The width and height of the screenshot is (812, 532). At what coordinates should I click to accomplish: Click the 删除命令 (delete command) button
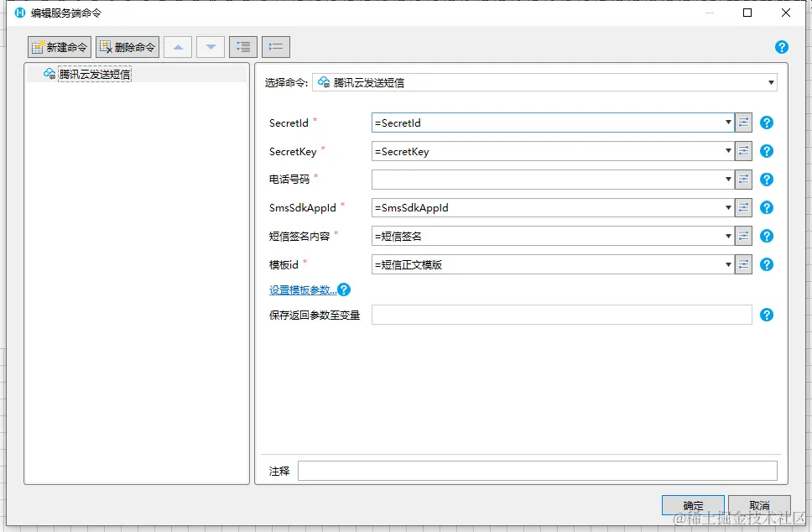128,47
